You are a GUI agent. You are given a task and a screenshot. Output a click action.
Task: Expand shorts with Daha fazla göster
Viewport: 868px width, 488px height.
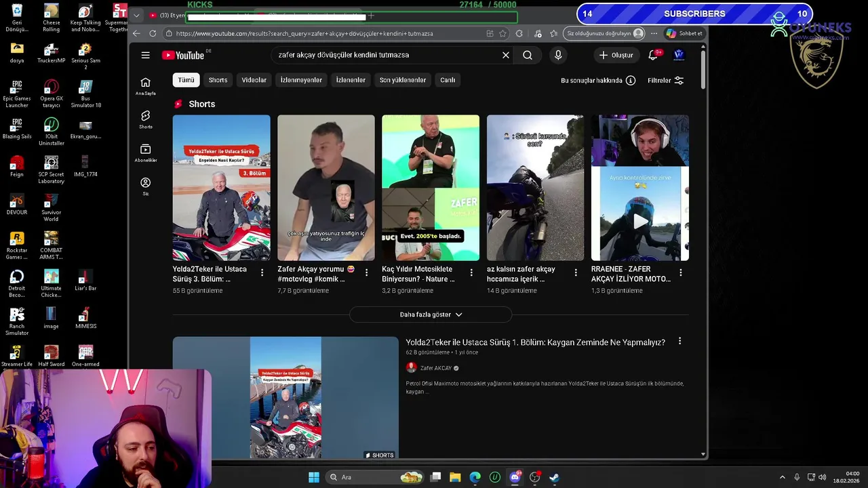click(x=431, y=314)
